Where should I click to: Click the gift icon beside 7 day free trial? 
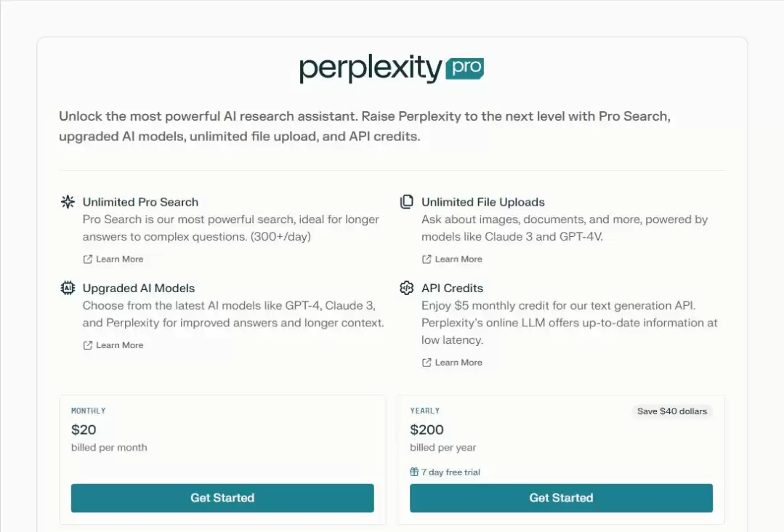pyautogui.click(x=414, y=472)
